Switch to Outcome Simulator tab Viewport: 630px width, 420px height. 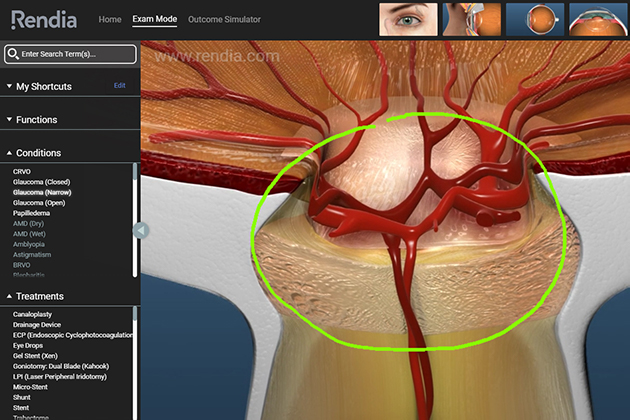[x=224, y=20]
